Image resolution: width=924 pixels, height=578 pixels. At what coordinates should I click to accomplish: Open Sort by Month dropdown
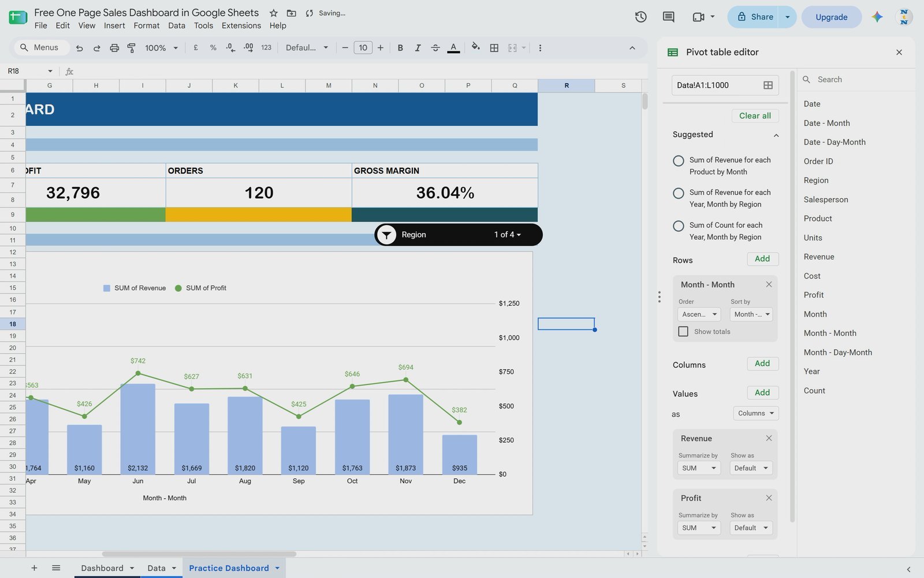[x=751, y=314]
